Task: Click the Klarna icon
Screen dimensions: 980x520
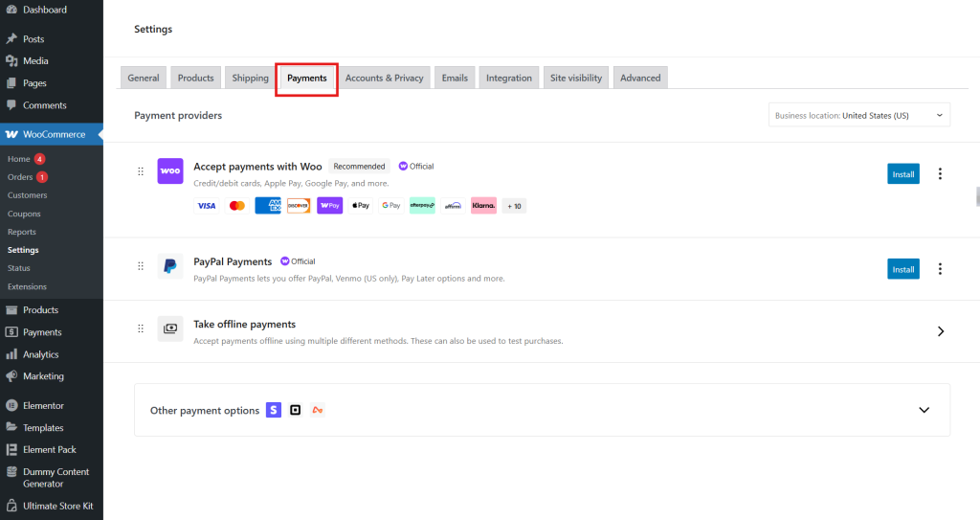Action: (x=483, y=206)
